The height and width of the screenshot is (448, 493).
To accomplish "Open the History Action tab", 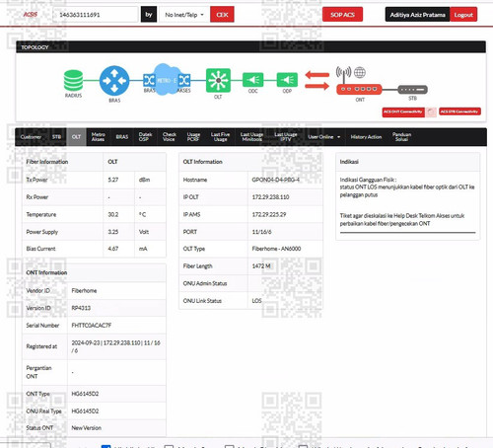I will 366,137.
